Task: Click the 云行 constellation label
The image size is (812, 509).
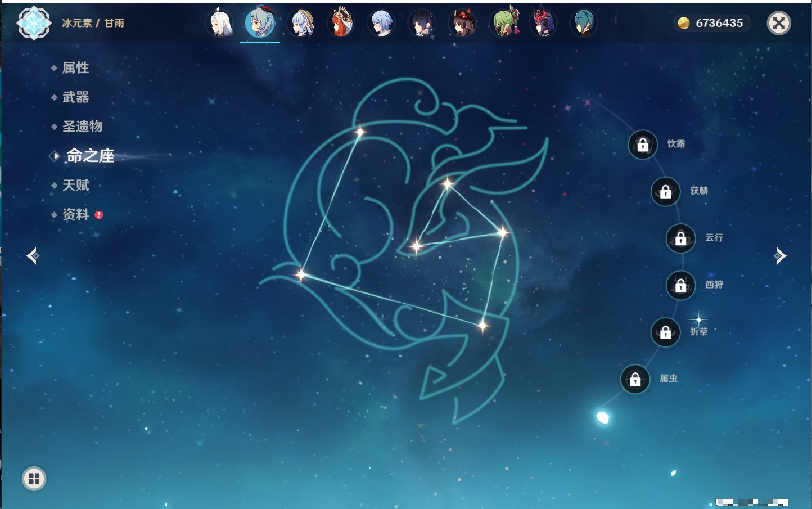Action: pos(714,238)
